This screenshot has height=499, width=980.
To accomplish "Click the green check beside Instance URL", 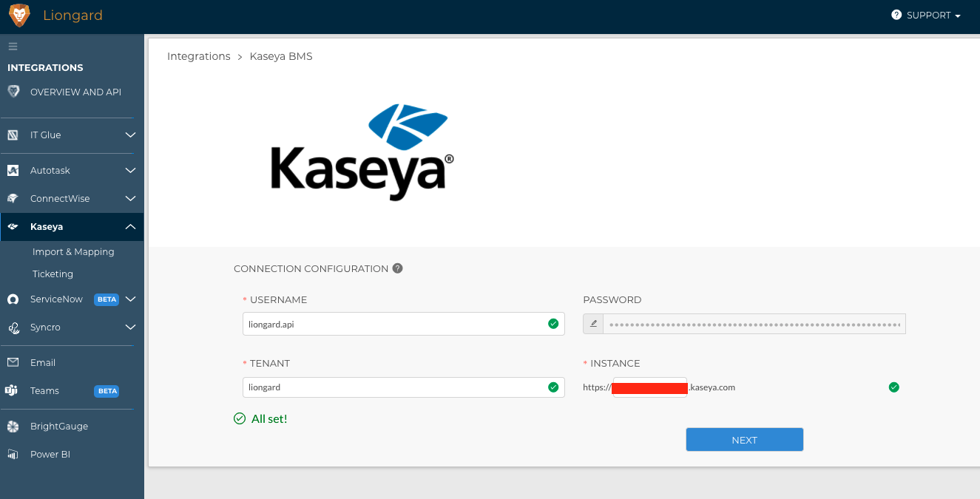I will pos(894,387).
